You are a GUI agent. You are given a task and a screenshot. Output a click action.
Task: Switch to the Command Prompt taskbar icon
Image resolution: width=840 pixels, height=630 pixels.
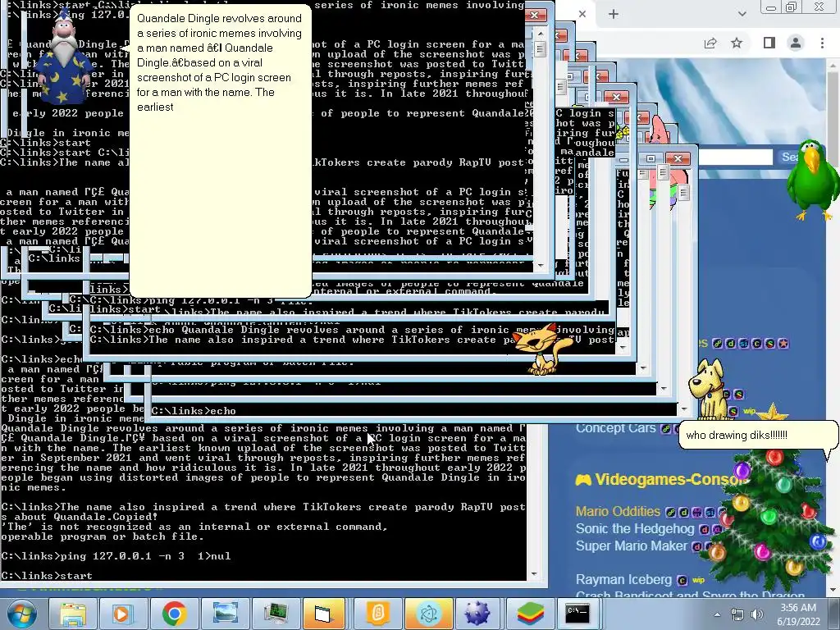click(x=577, y=614)
